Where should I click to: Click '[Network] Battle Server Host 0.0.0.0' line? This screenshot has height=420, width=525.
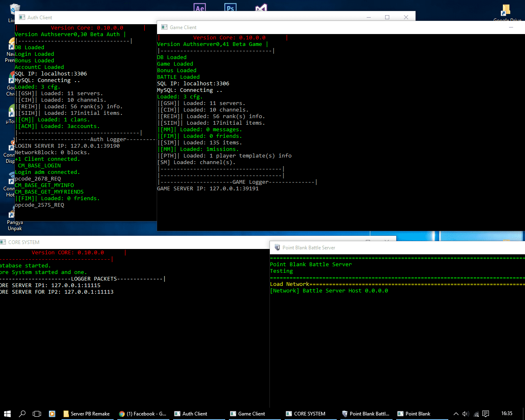pos(329,290)
